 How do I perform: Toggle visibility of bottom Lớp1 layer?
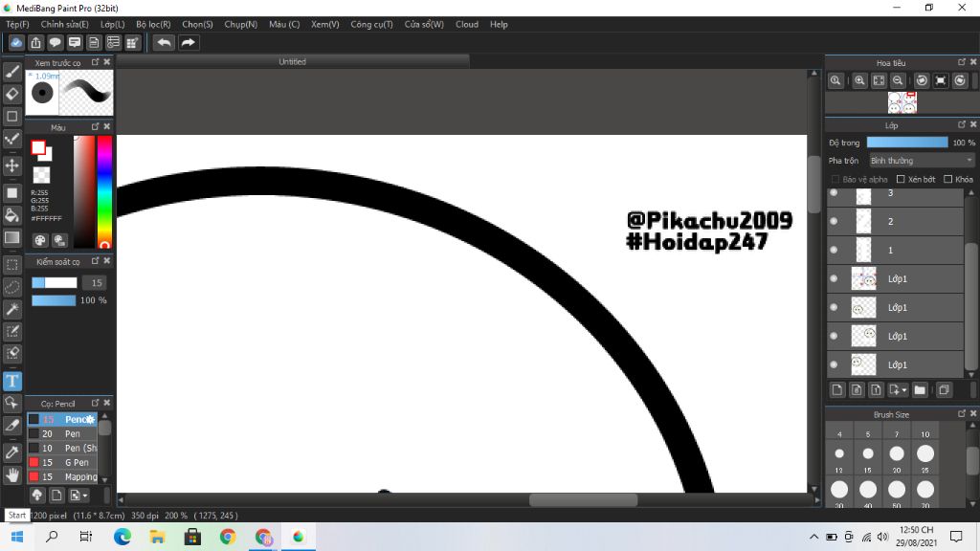[x=834, y=364]
